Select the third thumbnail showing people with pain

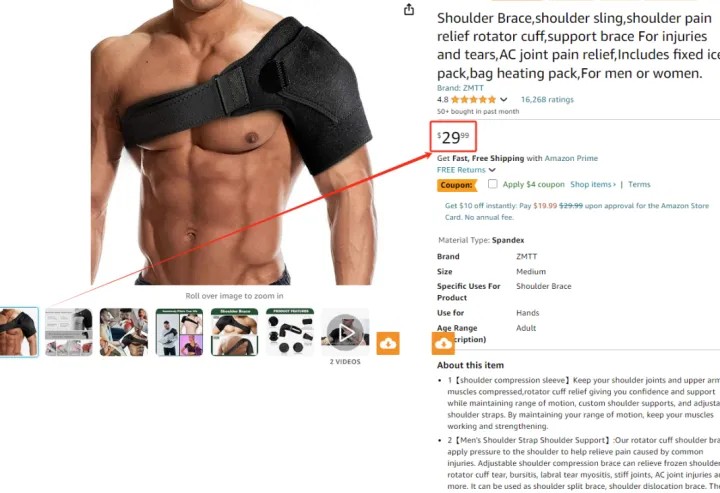pyautogui.click(x=124, y=332)
